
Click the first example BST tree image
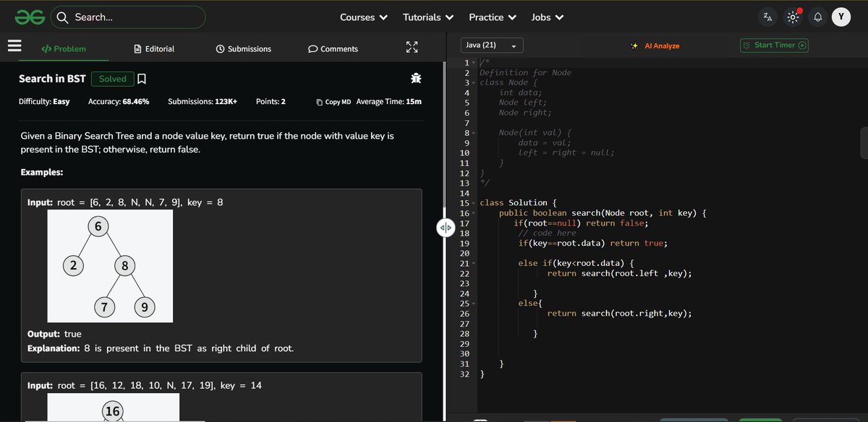tap(110, 266)
